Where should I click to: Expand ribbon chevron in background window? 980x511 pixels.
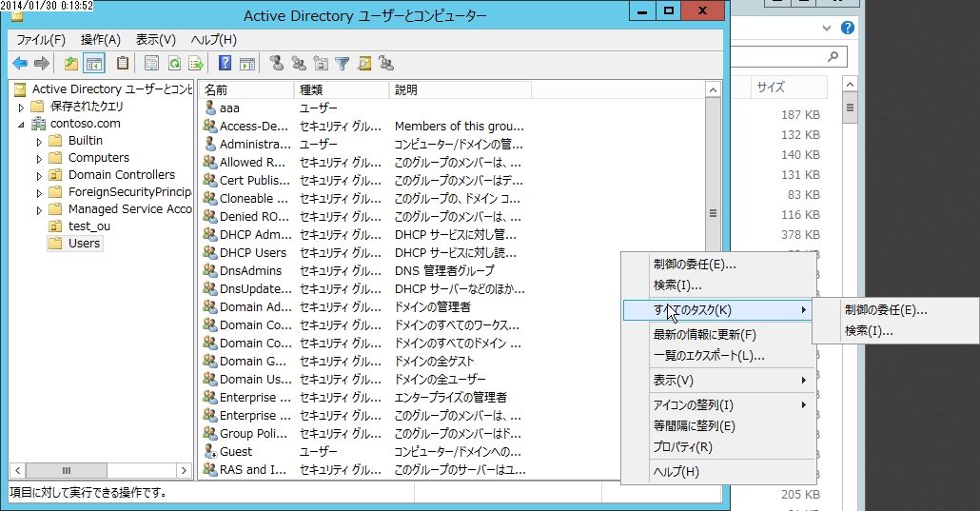827,28
